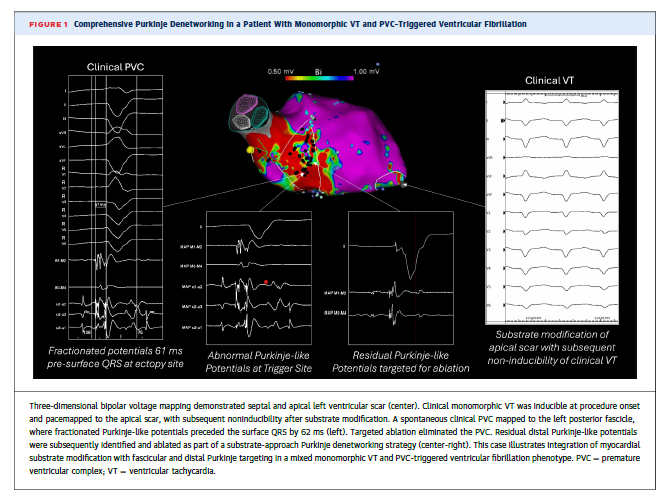The width and height of the screenshot is (660, 496).
Task: Click the '0.50 mV' scale label
Action: tap(281, 72)
